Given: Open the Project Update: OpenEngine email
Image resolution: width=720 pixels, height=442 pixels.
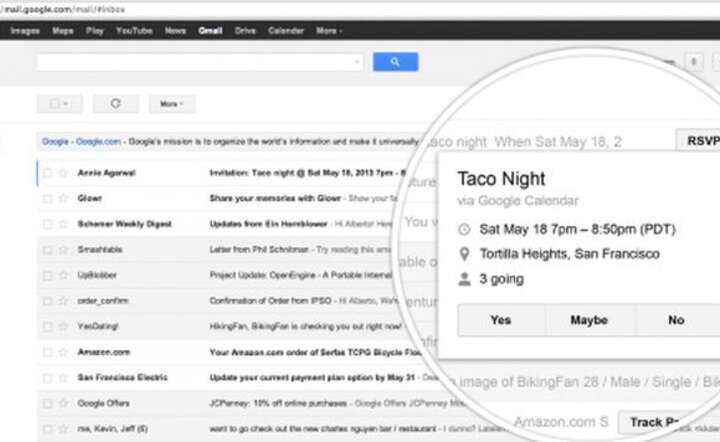Looking at the screenshot, I should [x=300, y=275].
